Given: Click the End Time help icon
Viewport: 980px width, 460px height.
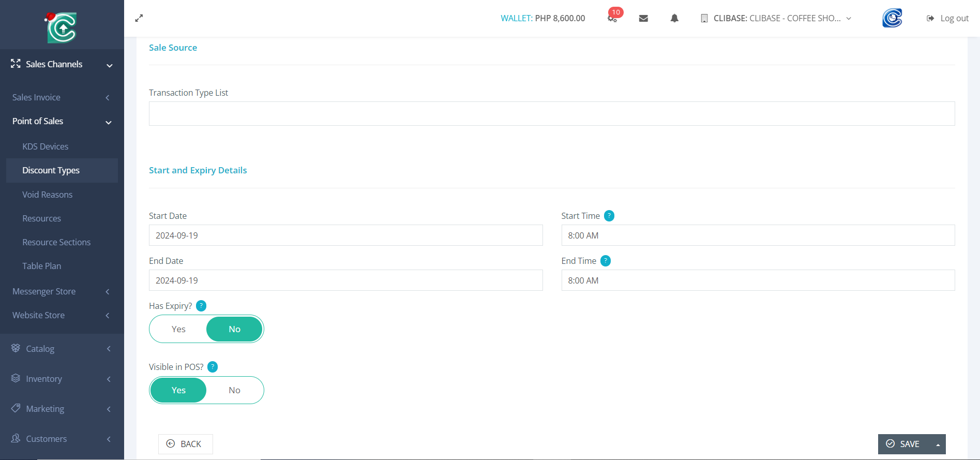Looking at the screenshot, I should coord(606,261).
